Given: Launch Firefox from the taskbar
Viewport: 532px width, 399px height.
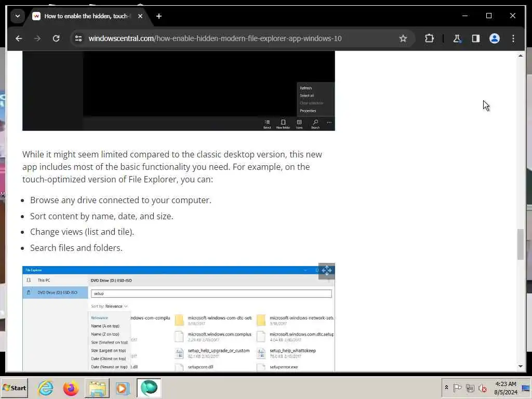Looking at the screenshot, I should 71,388.
